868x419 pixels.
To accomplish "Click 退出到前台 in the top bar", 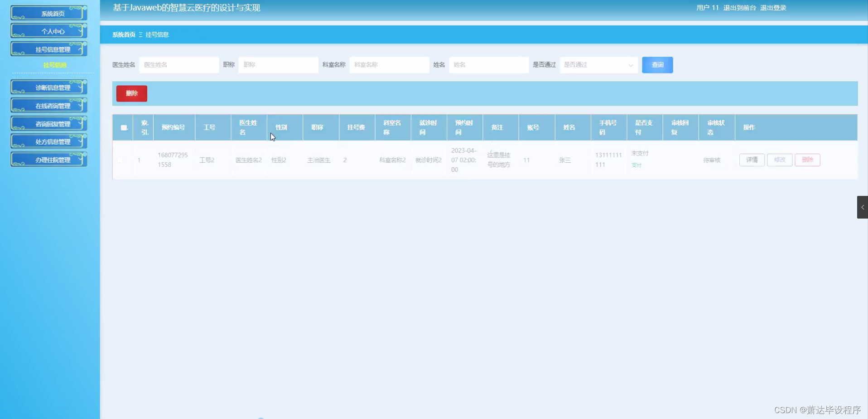I will click(x=740, y=8).
